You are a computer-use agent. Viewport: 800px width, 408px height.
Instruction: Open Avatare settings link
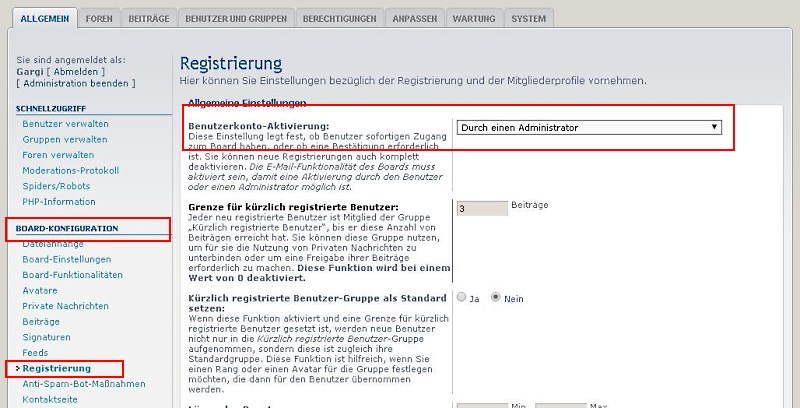click(40, 290)
